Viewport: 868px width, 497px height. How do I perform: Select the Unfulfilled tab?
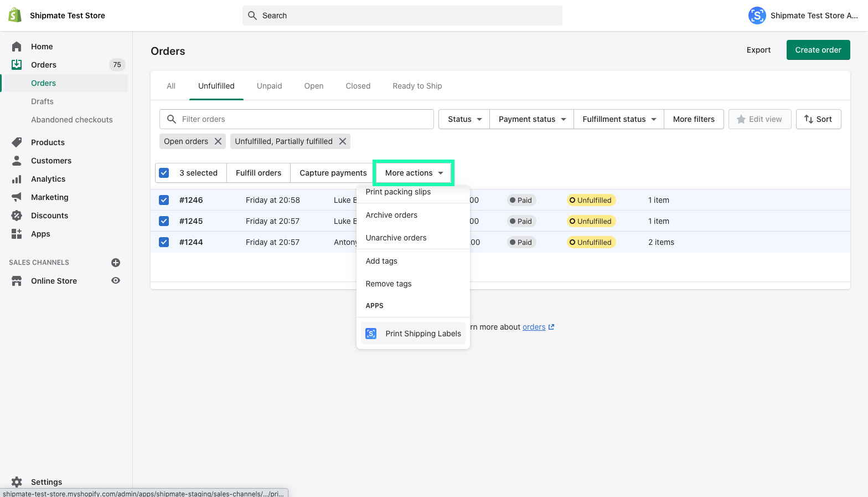coord(216,86)
